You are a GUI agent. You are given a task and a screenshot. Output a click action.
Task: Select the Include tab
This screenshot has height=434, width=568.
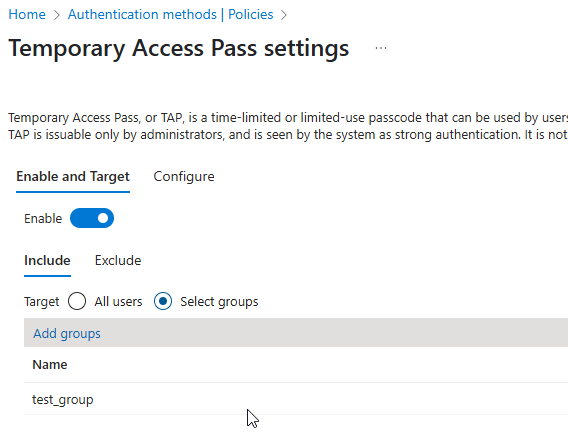47,260
